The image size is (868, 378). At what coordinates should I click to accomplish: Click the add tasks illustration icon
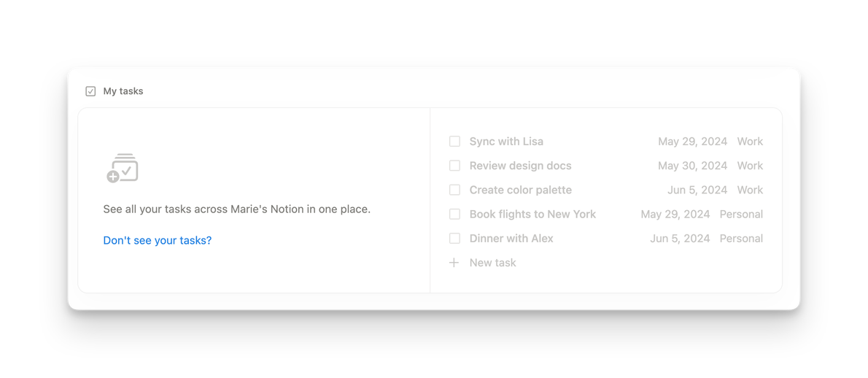[122, 168]
